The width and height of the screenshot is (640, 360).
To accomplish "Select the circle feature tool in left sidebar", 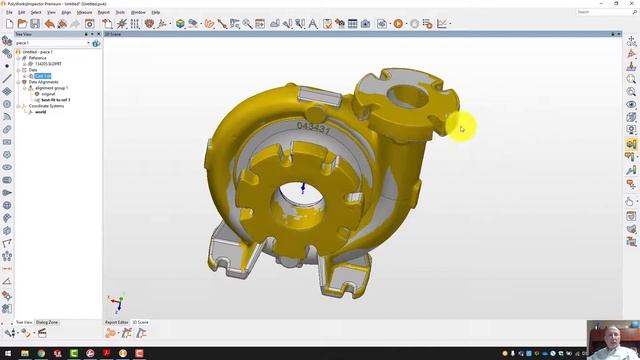I will tap(7, 104).
